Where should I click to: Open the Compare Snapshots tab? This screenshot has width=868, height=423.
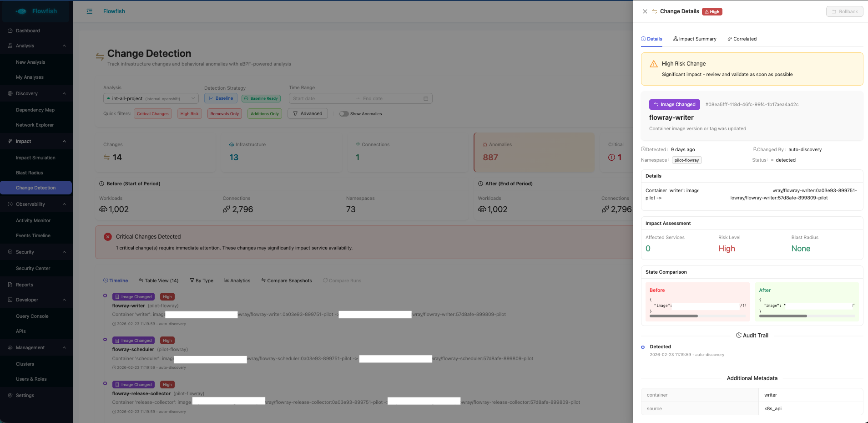tap(287, 280)
